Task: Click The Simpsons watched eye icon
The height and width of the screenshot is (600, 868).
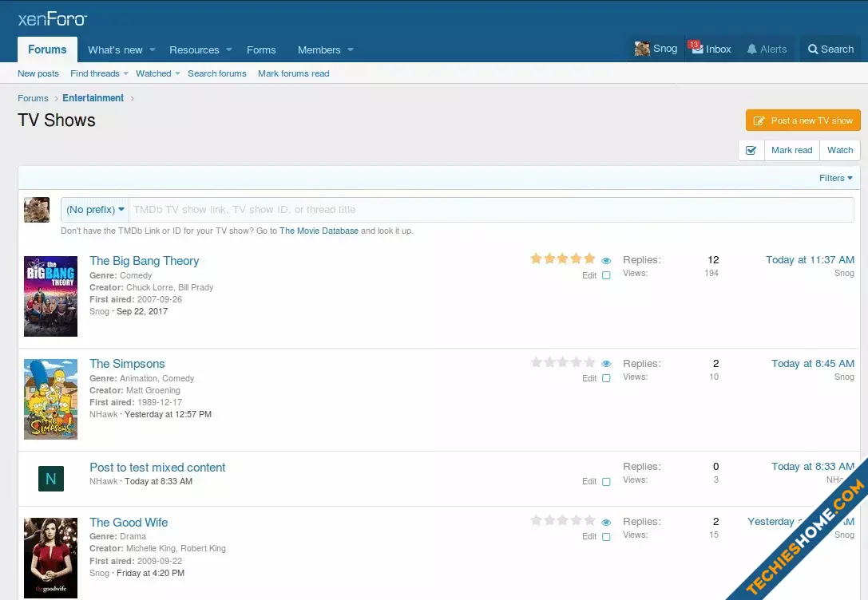Action: 606,364
